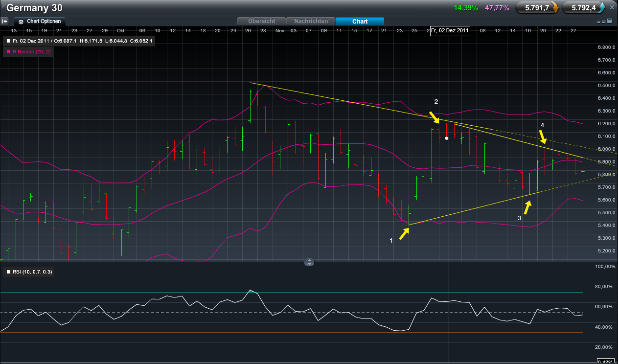Open Chart Optionen menu
This screenshot has height=364, width=618.
tap(44, 22)
